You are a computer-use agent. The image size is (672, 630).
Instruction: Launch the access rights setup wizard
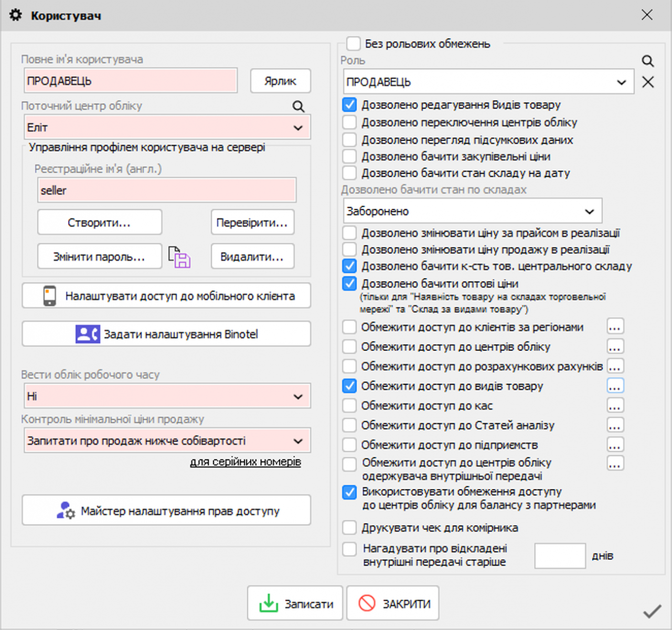[166, 511]
